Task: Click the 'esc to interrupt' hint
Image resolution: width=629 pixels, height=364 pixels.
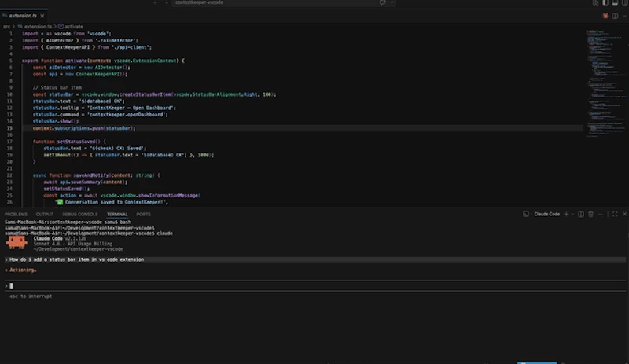Action: [31, 296]
